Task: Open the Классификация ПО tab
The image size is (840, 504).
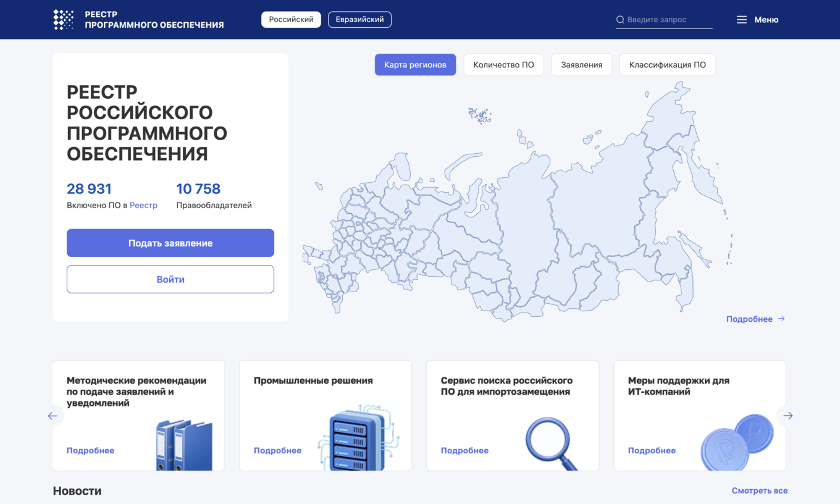Action: coord(667,64)
